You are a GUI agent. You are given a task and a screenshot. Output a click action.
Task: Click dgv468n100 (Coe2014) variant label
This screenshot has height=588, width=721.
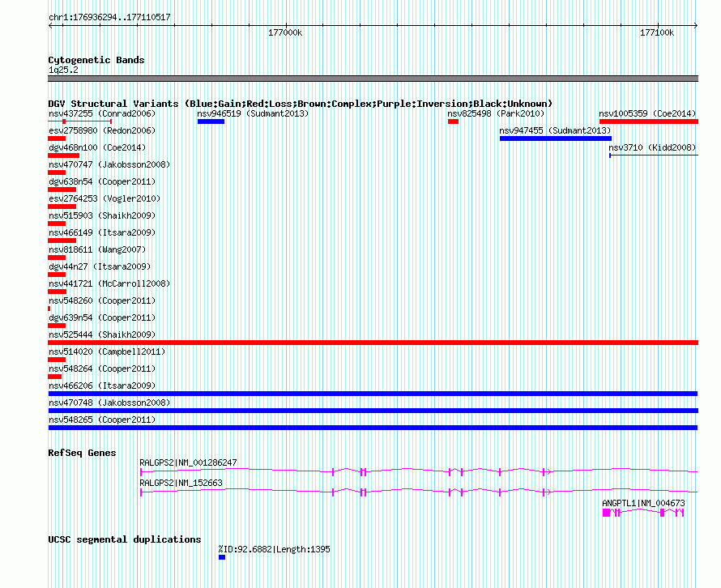(97, 147)
